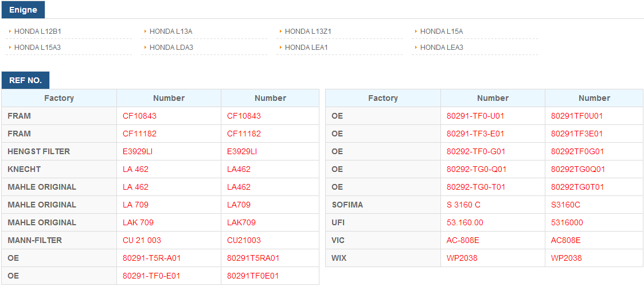Select the HONDA L13Z1 engine entry
Image resolution: width=644 pixels, height=286 pixels.
click(308, 31)
